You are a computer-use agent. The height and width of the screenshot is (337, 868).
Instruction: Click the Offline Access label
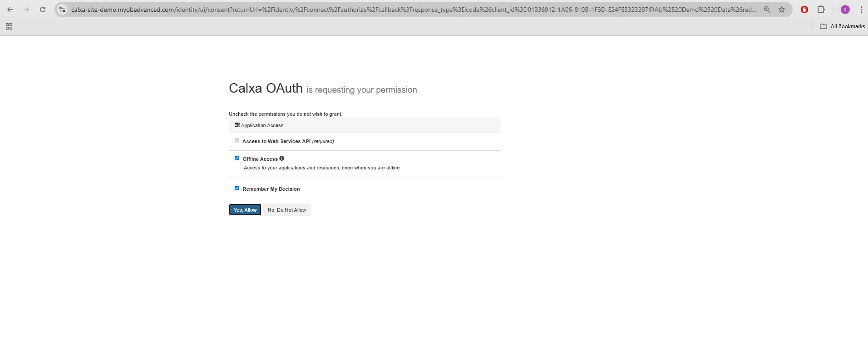pos(260,159)
